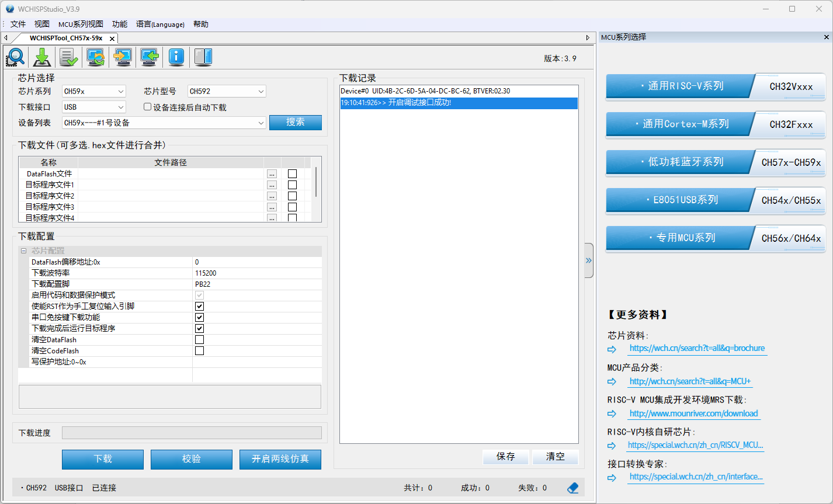Toggle 使能RST作为手工复位输入引脚 checkbox

tap(199, 307)
